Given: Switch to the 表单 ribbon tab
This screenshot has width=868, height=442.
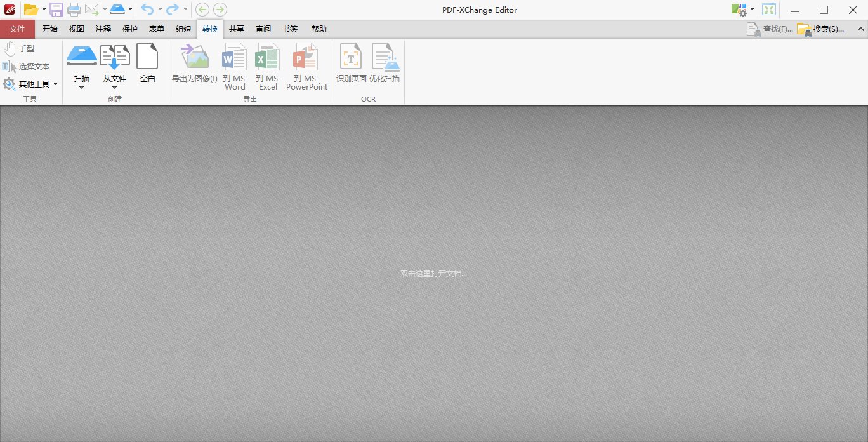Looking at the screenshot, I should (157, 29).
